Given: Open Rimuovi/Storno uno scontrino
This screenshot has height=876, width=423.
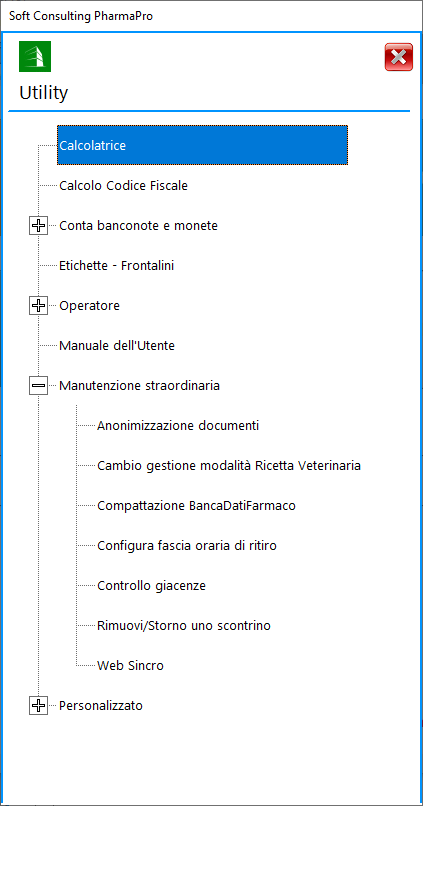Looking at the screenshot, I should 184,626.
